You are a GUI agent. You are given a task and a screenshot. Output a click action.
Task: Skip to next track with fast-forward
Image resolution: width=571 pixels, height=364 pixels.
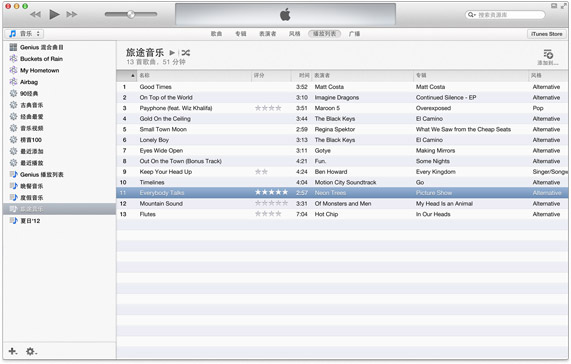[72, 15]
